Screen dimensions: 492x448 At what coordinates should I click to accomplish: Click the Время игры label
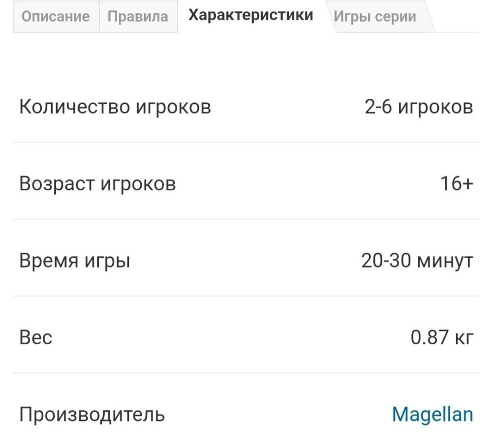75,261
